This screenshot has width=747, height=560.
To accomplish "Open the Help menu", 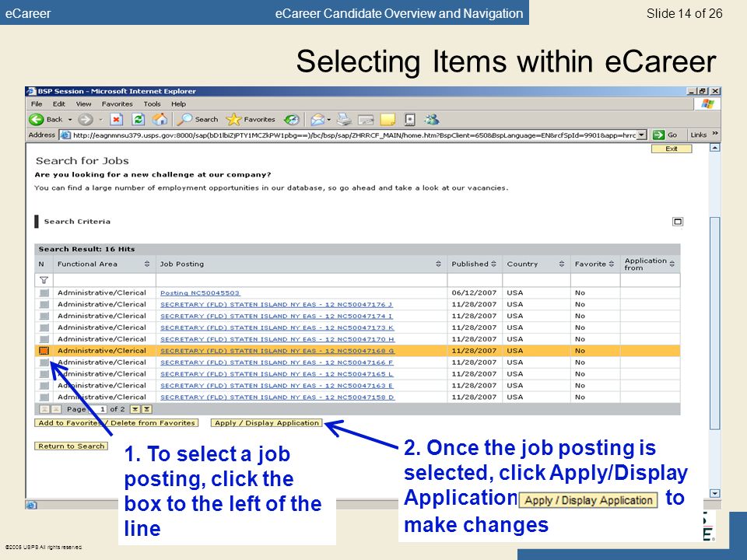I will pyautogui.click(x=179, y=103).
